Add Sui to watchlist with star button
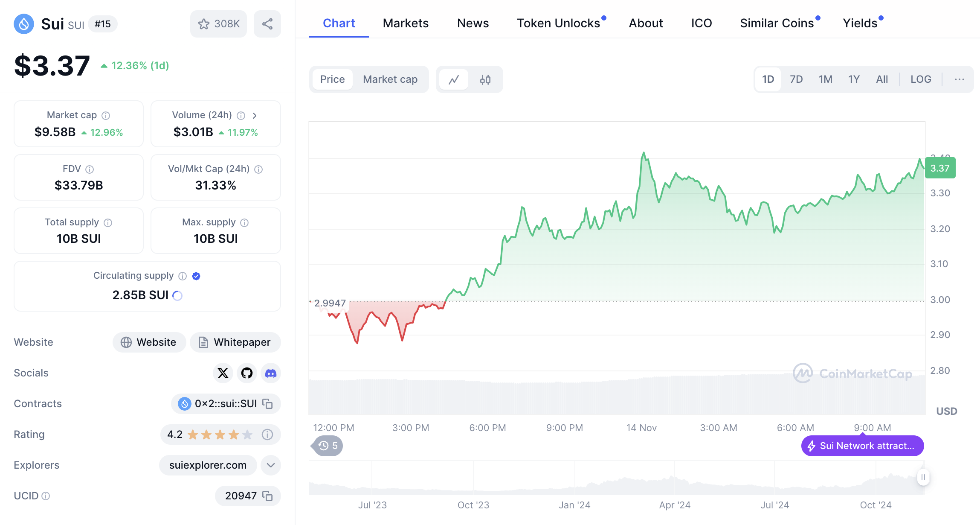The width and height of the screenshot is (980, 525). 218,24
